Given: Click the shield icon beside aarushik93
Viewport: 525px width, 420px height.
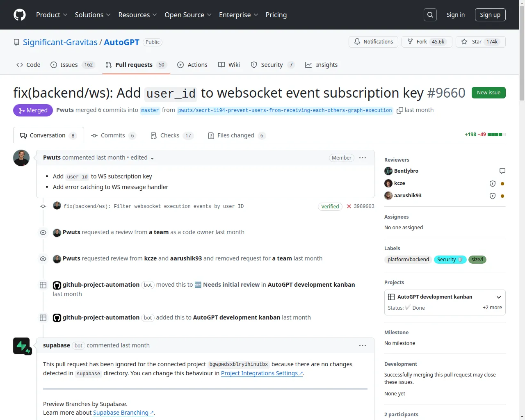Looking at the screenshot, I should point(493,196).
